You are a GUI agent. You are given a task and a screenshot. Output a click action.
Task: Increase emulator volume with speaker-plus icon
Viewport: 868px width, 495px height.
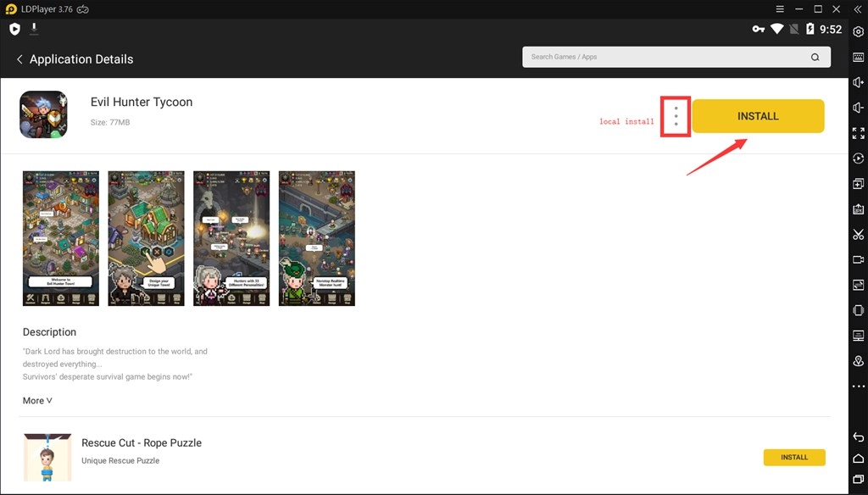858,82
